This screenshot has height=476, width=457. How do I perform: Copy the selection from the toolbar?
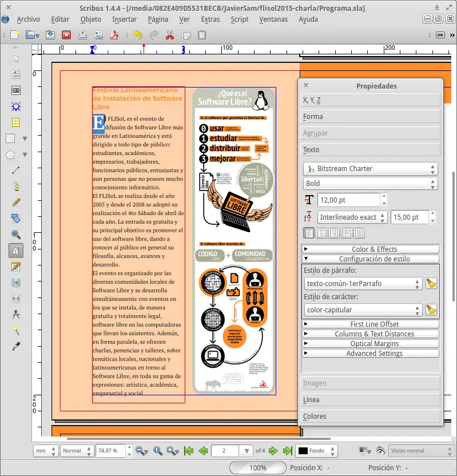tap(186, 35)
